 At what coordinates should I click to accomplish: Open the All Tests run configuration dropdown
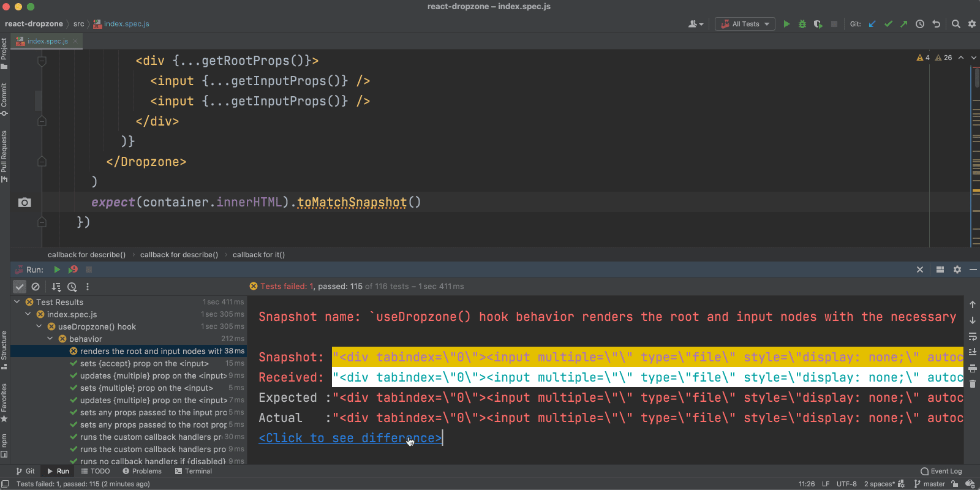tap(745, 24)
